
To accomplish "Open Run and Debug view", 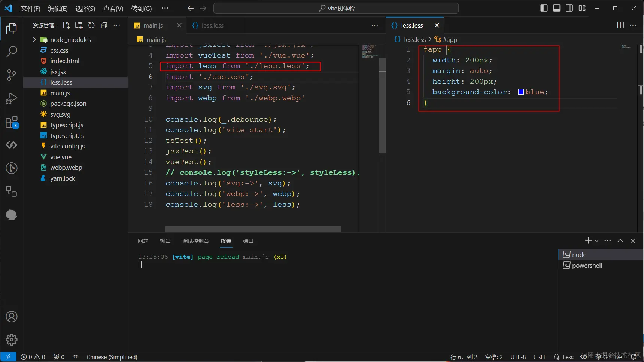I will [12, 99].
